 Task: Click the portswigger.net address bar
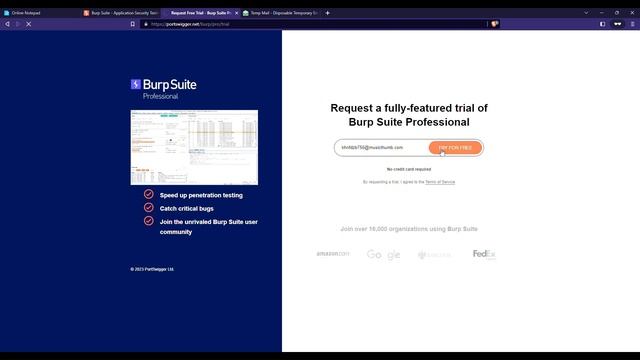click(x=314, y=24)
